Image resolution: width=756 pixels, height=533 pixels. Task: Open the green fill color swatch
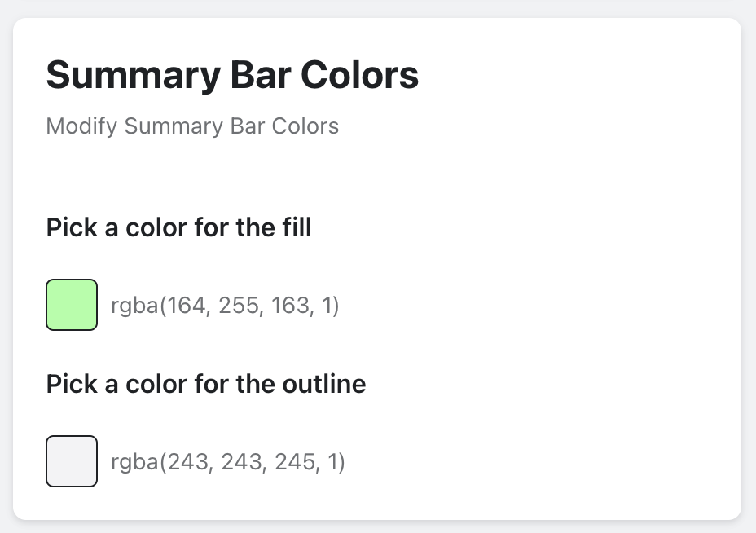click(x=72, y=305)
